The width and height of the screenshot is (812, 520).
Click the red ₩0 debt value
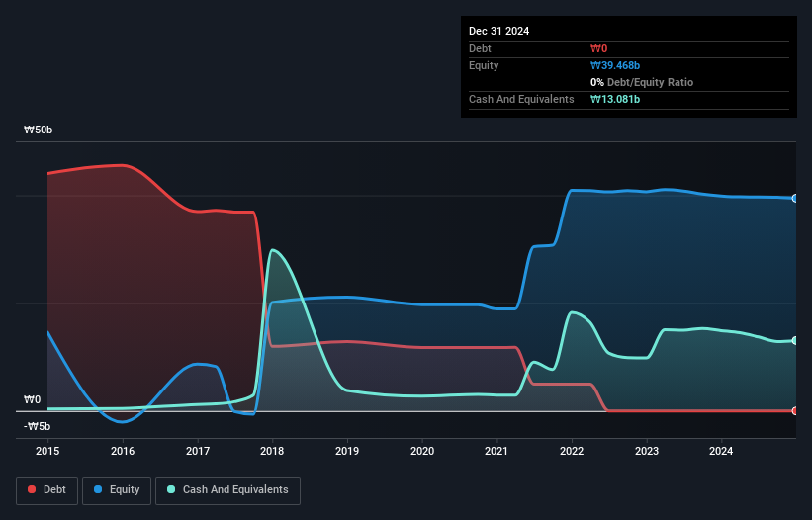tap(598, 48)
